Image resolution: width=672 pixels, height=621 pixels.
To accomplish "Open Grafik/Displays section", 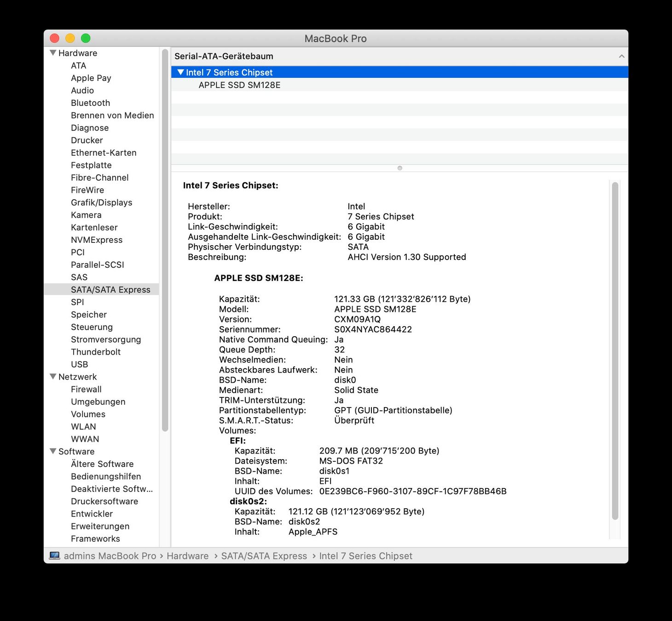I will click(102, 202).
